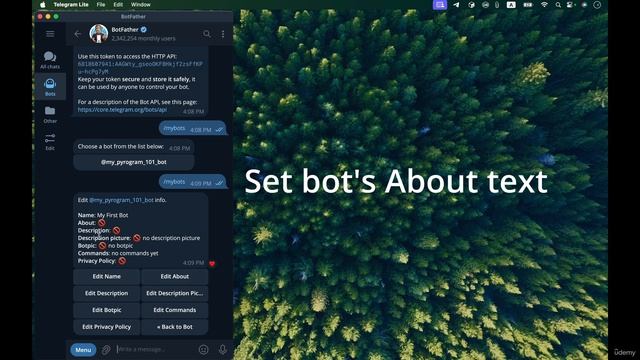Click the Back to Bot button
Screen dimensions: 640x360
[x=175, y=327]
